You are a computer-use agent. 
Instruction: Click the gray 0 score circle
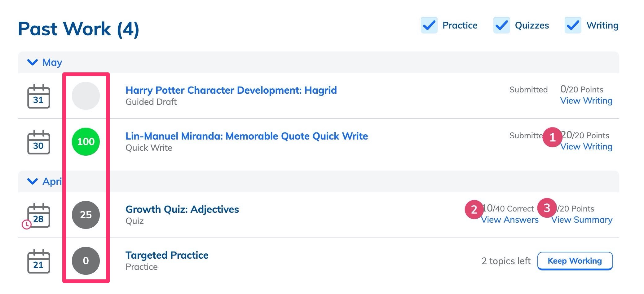tap(86, 261)
